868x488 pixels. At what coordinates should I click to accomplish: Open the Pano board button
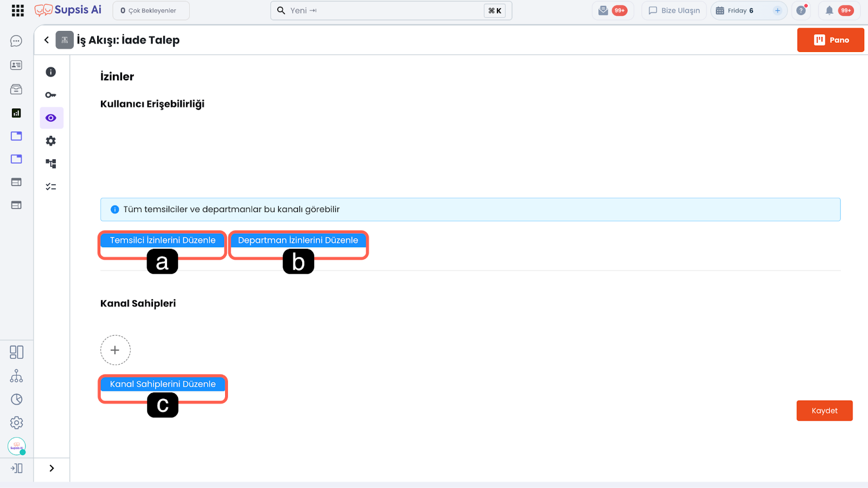(830, 40)
